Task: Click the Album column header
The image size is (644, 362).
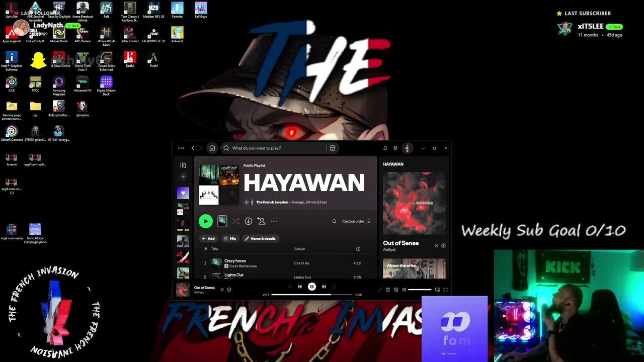Action: [299, 249]
